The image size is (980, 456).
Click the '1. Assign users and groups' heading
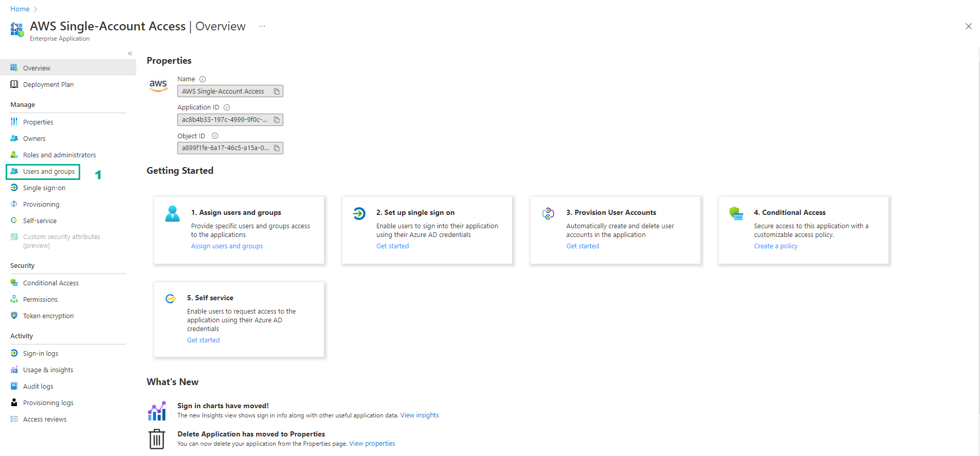[236, 212]
